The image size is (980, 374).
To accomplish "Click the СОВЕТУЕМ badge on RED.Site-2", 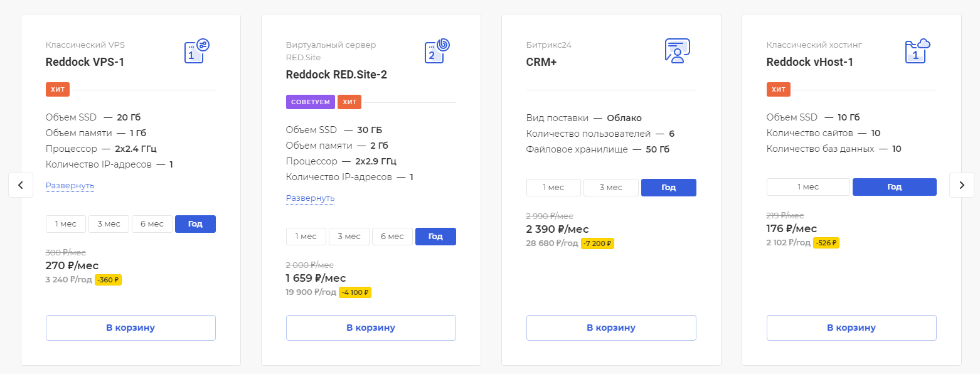I will (x=311, y=102).
